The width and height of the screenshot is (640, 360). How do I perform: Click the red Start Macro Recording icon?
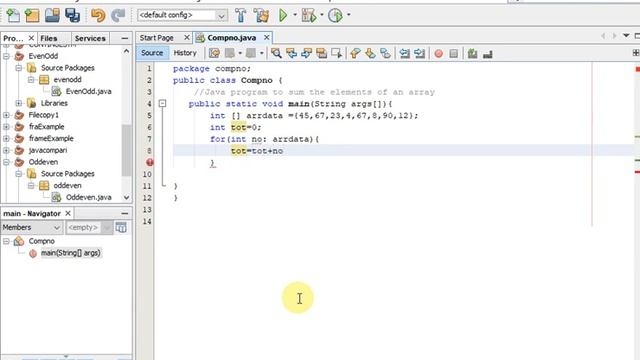pos(439,53)
